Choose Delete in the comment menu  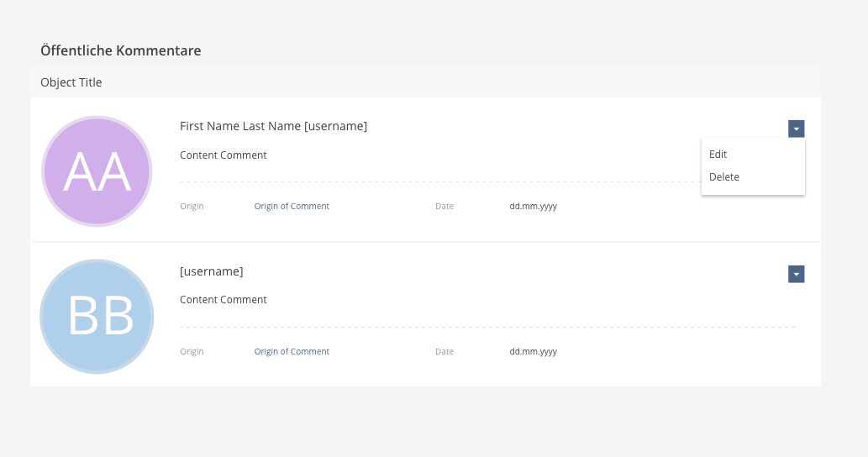724,177
